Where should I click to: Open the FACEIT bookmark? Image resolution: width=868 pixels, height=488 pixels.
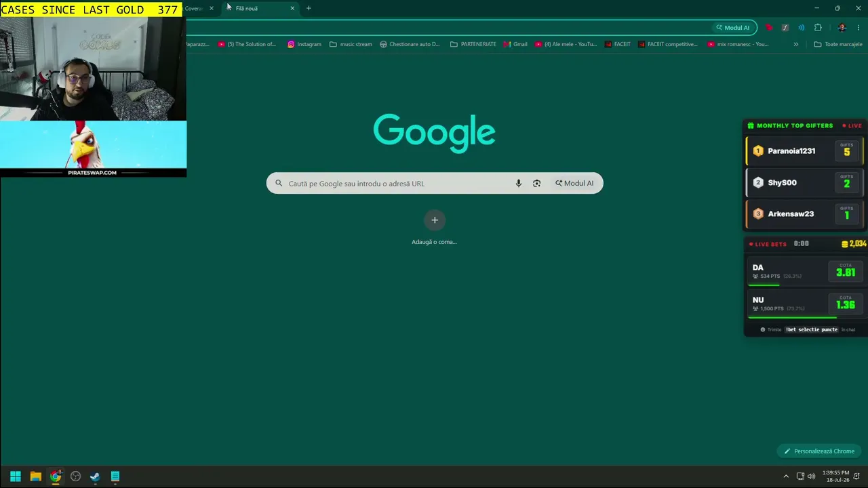click(617, 44)
